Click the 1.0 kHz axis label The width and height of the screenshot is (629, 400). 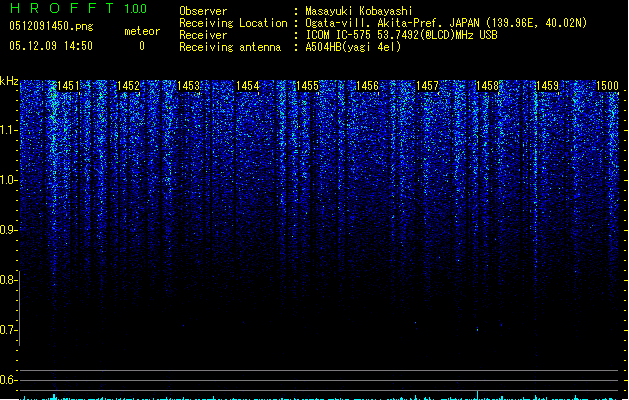(x=8, y=180)
